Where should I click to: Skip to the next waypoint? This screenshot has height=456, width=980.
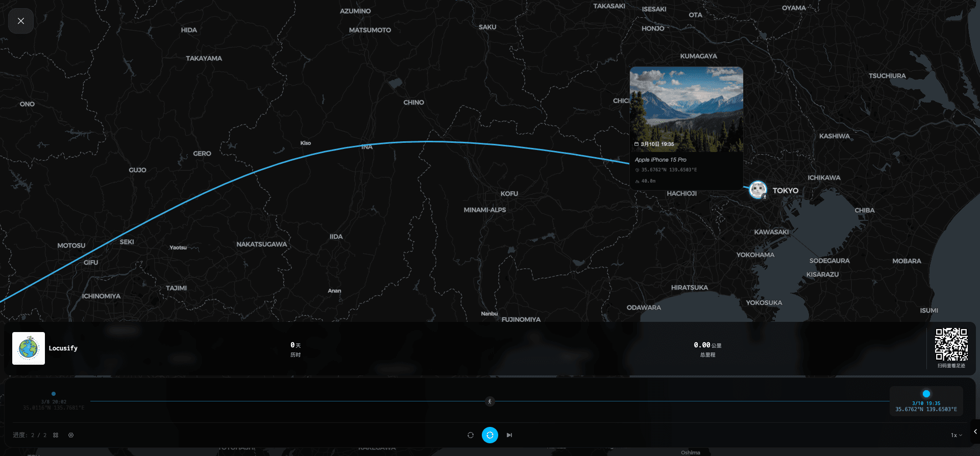(509, 435)
